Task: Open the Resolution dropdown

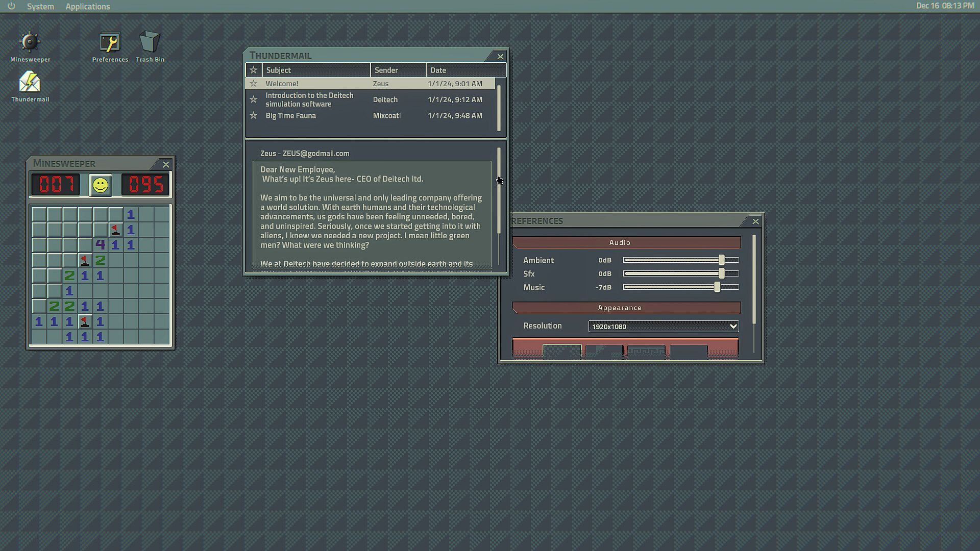Action: 663,327
